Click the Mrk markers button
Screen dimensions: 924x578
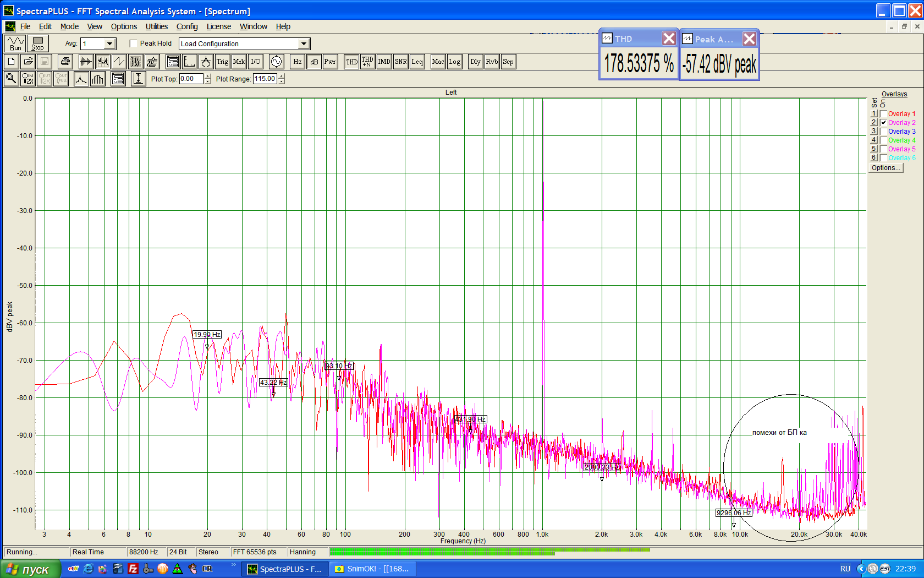tap(239, 62)
